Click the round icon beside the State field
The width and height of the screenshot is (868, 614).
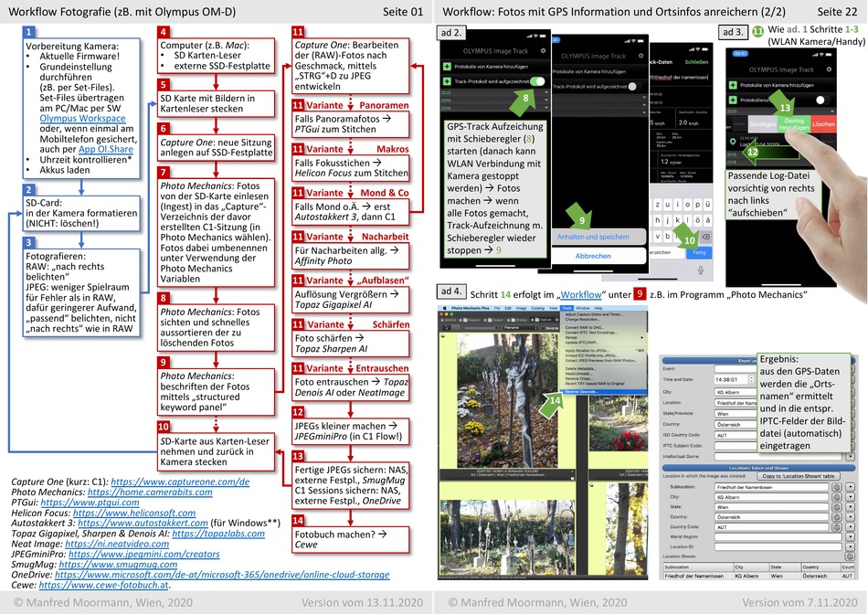(836, 507)
